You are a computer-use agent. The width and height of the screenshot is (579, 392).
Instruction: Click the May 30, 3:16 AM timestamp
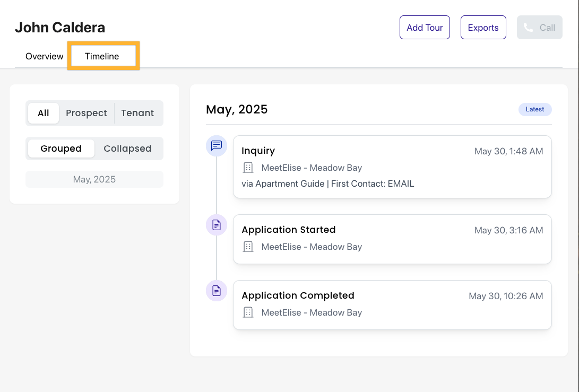pos(508,230)
